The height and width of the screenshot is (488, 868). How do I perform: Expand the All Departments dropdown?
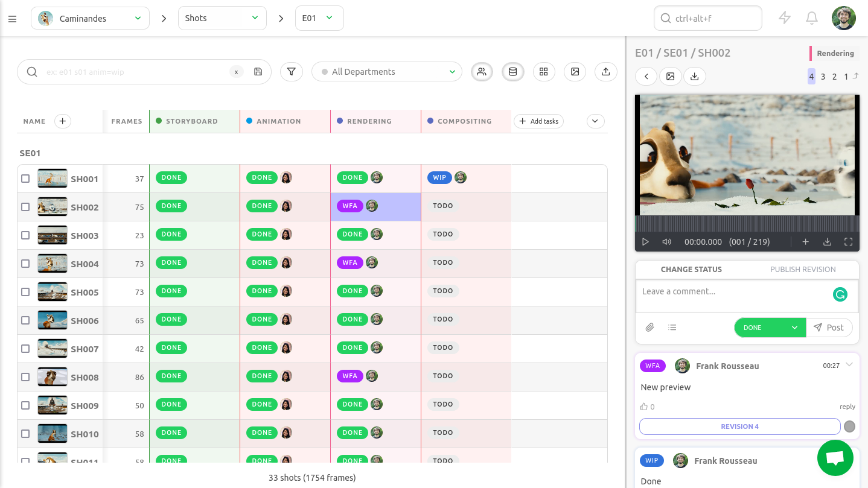[x=387, y=72]
